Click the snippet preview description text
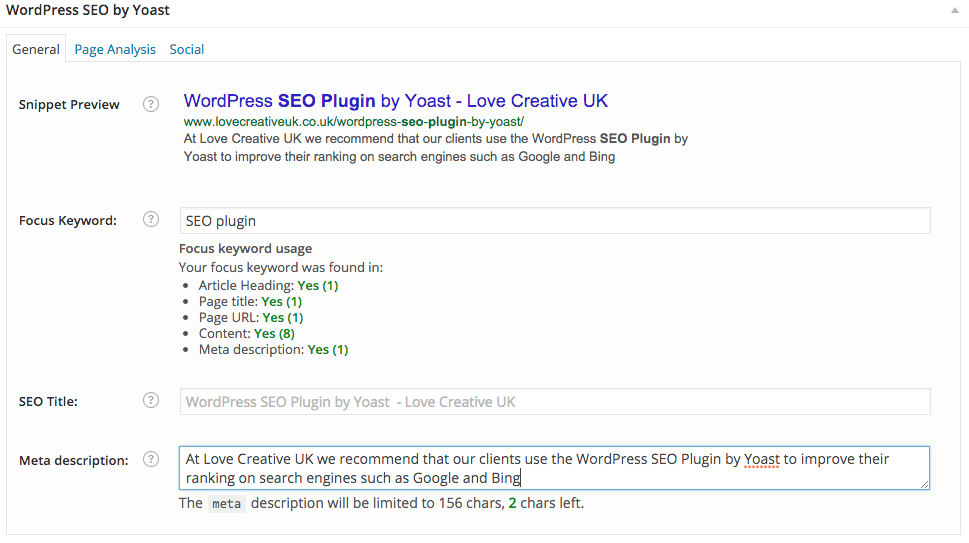The image size is (969, 543). click(x=436, y=148)
